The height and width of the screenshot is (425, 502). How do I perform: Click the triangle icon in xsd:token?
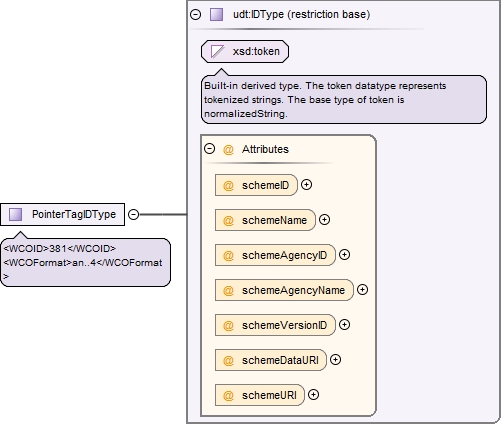[217, 52]
